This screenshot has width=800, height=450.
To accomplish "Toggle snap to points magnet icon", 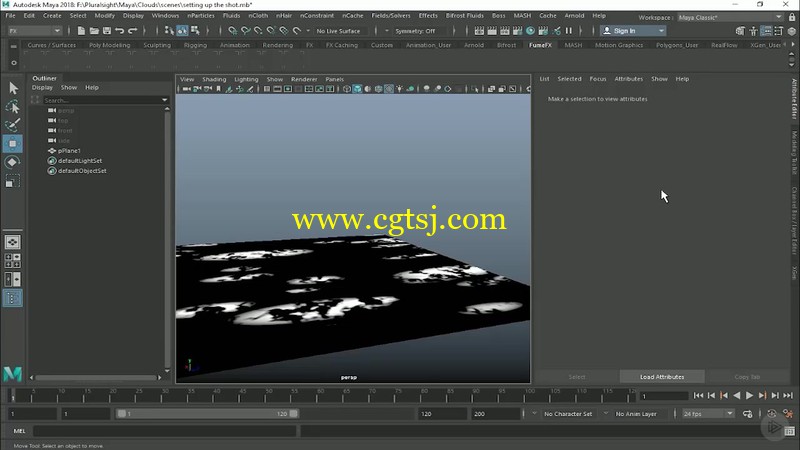I will tap(258, 31).
